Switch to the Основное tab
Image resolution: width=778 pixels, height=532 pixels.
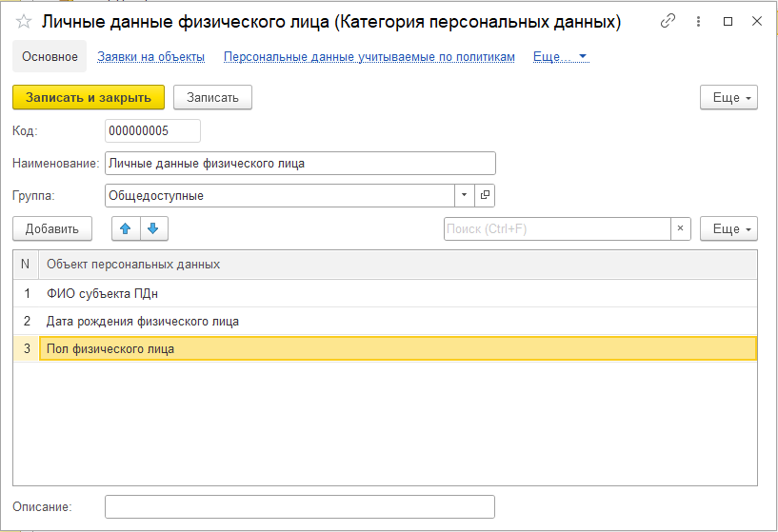50,57
